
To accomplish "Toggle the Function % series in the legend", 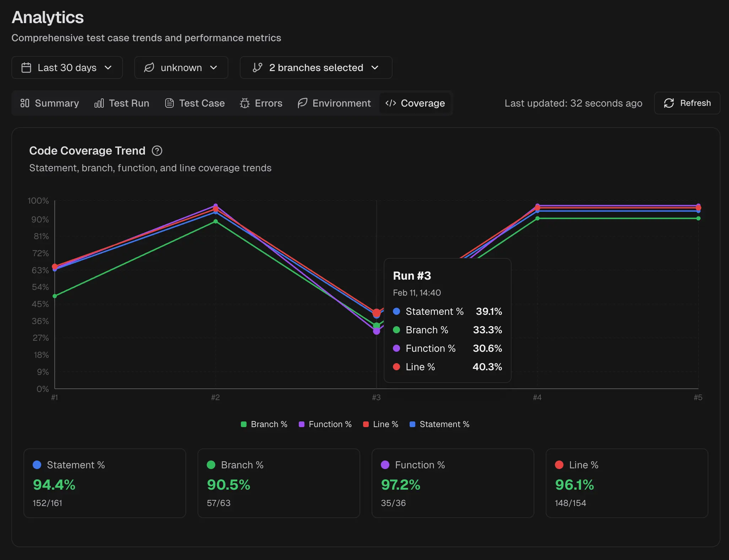I will tap(325, 424).
